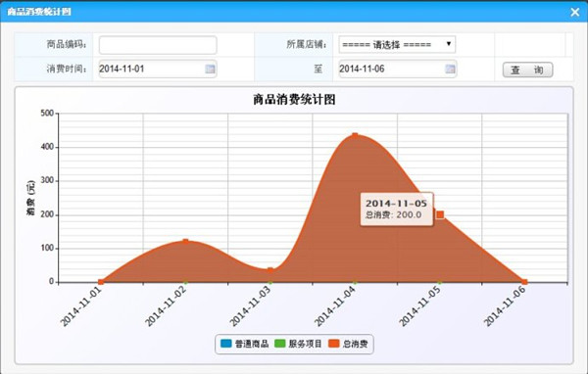This screenshot has height=374, width=588.
Task: Toggle 普通商品 series in legend
Action: tap(244, 344)
